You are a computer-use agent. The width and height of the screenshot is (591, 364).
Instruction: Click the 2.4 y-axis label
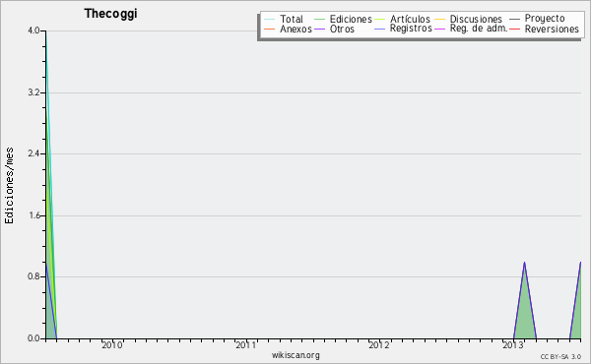[33, 153]
